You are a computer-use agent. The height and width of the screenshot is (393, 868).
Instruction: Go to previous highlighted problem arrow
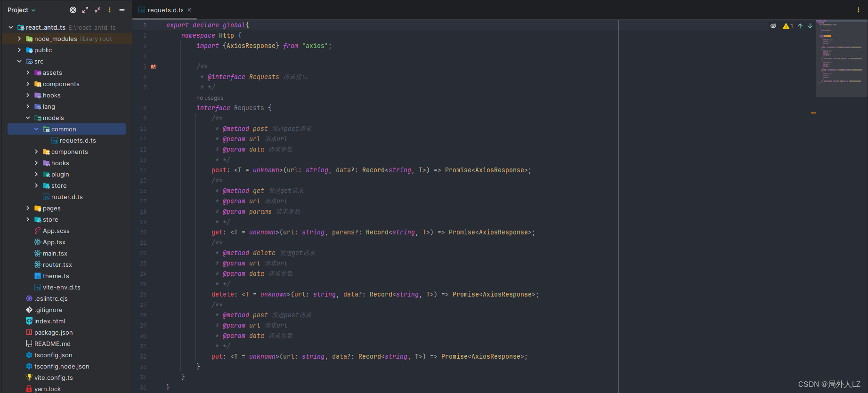(800, 26)
